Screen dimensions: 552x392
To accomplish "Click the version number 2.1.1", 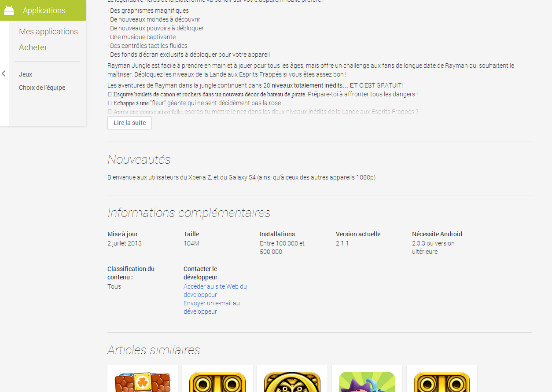I will (x=342, y=243).
